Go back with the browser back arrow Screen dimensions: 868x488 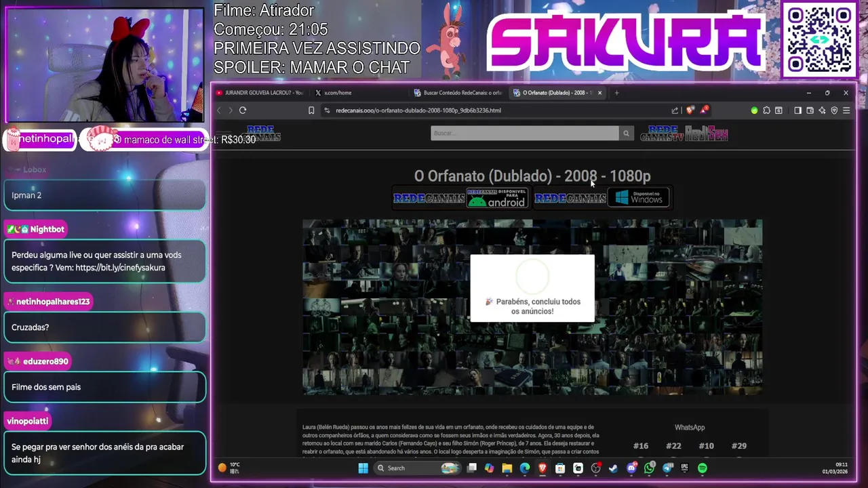coord(218,110)
